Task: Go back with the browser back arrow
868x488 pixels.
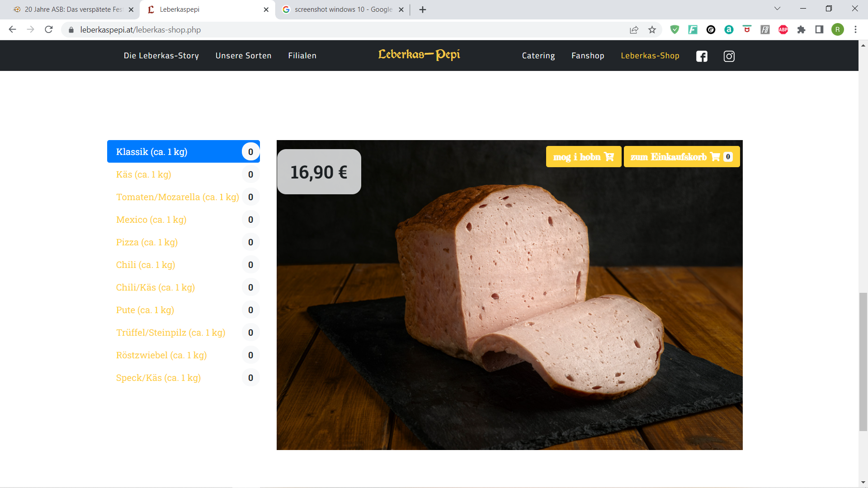Action: (x=12, y=30)
